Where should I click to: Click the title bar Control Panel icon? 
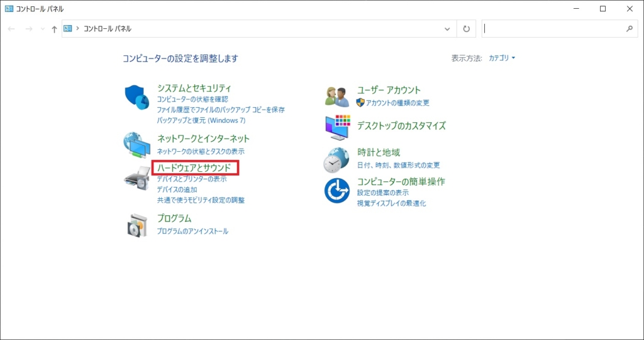pyautogui.click(x=9, y=9)
